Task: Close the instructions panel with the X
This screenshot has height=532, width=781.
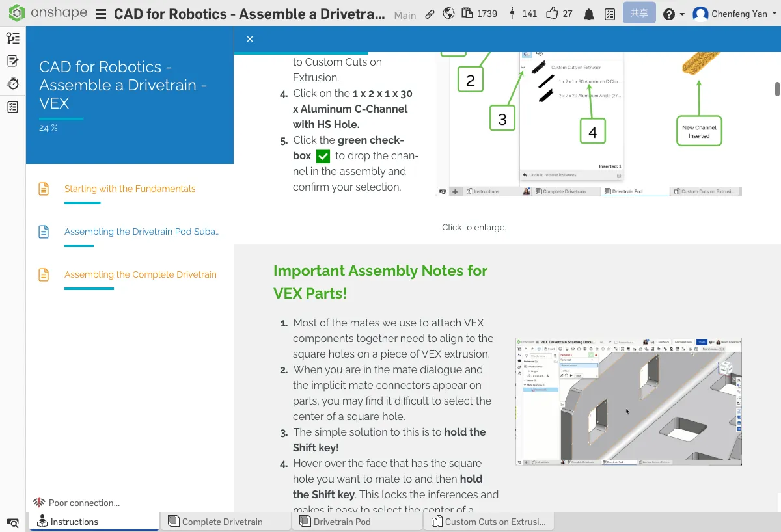Action: pyautogui.click(x=250, y=39)
